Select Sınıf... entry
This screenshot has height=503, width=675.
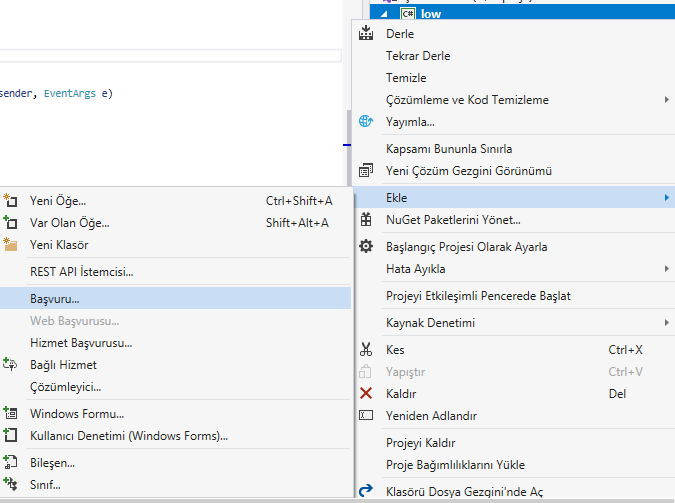click(x=175, y=484)
